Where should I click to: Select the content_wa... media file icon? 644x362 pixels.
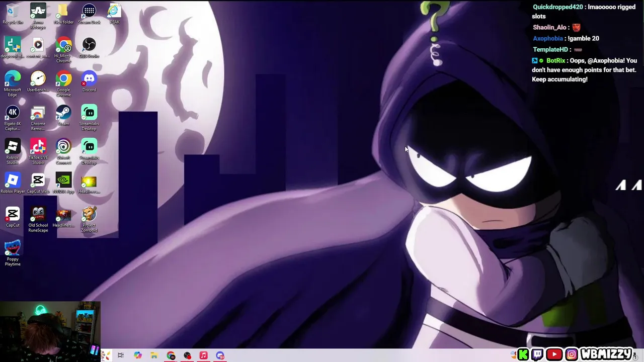[38, 48]
